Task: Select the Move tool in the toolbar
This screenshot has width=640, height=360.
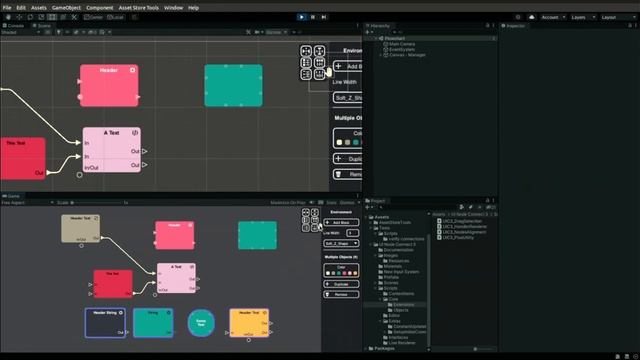Action: pyautogui.click(x=19, y=17)
